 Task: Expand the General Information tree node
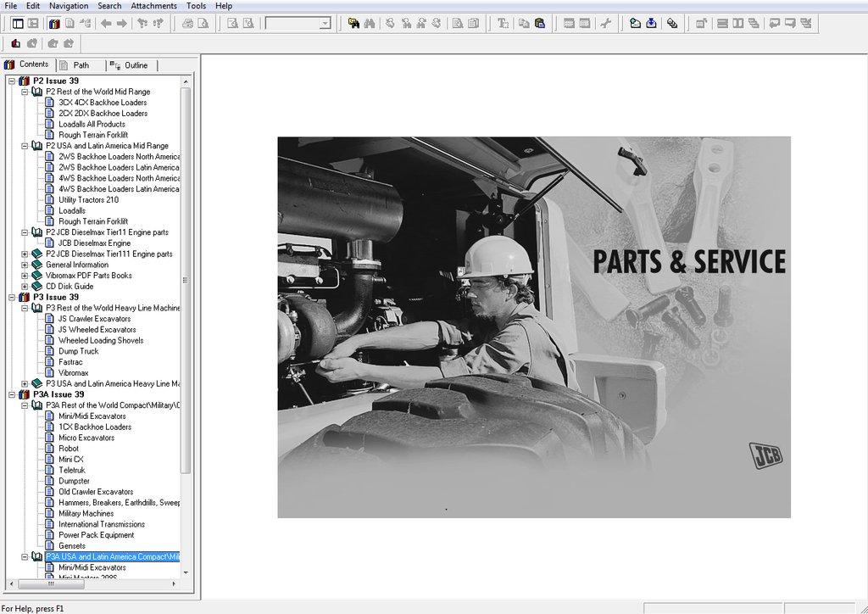coord(25,265)
